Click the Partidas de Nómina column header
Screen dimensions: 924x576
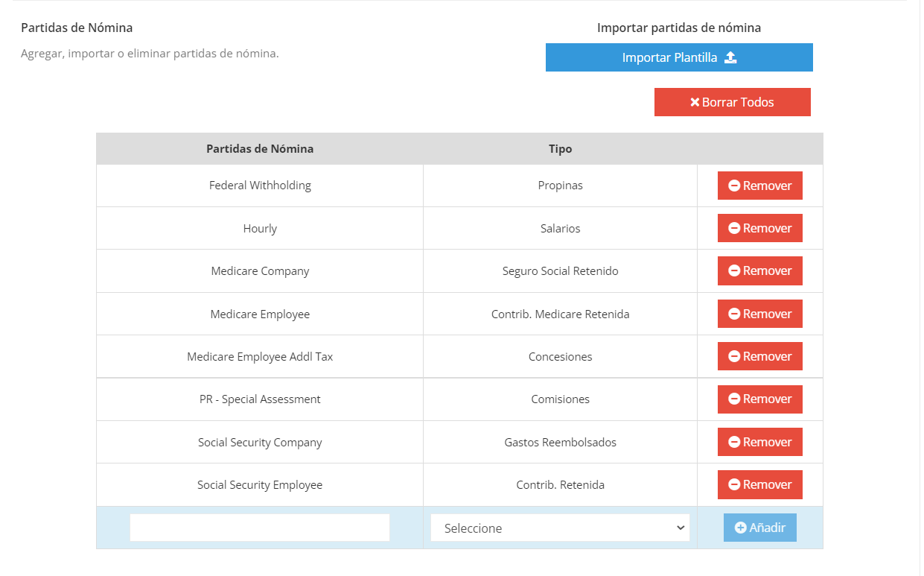[x=260, y=148]
